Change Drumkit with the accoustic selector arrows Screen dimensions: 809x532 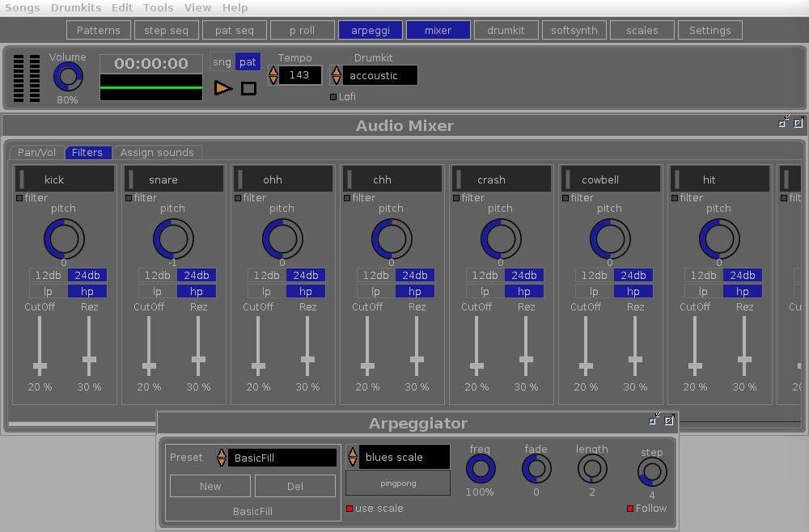(x=337, y=75)
